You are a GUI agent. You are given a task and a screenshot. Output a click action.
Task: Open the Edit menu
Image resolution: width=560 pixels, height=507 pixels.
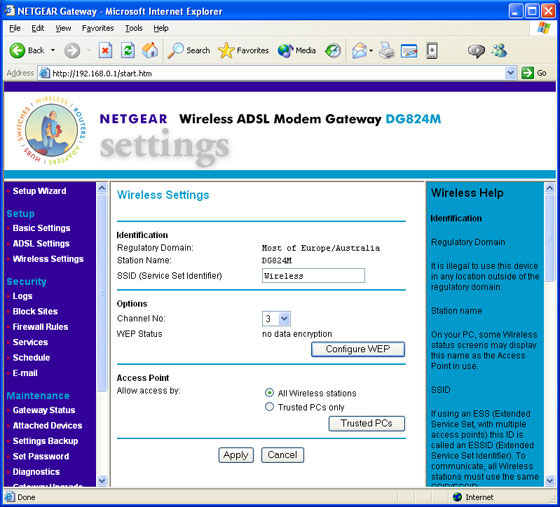[38, 28]
